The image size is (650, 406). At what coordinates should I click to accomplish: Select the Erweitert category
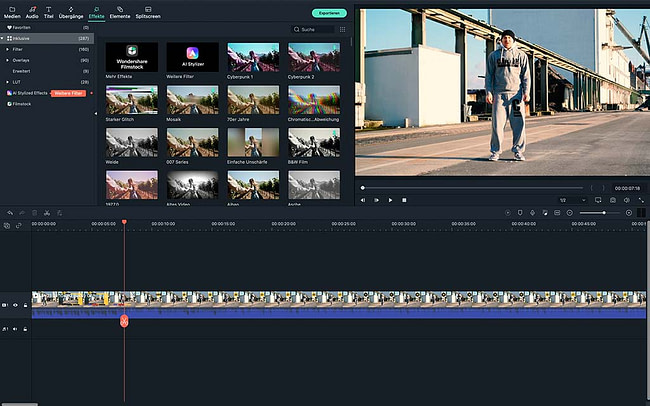21,71
